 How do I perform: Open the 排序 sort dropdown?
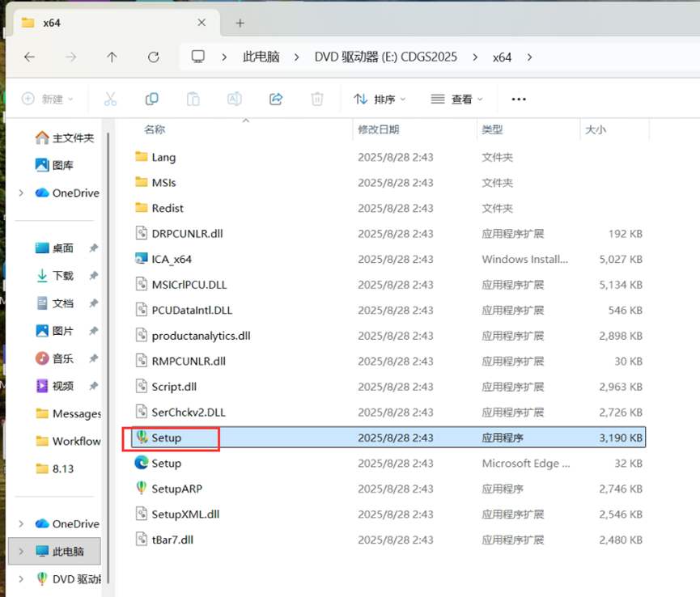(x=380, y=99)
